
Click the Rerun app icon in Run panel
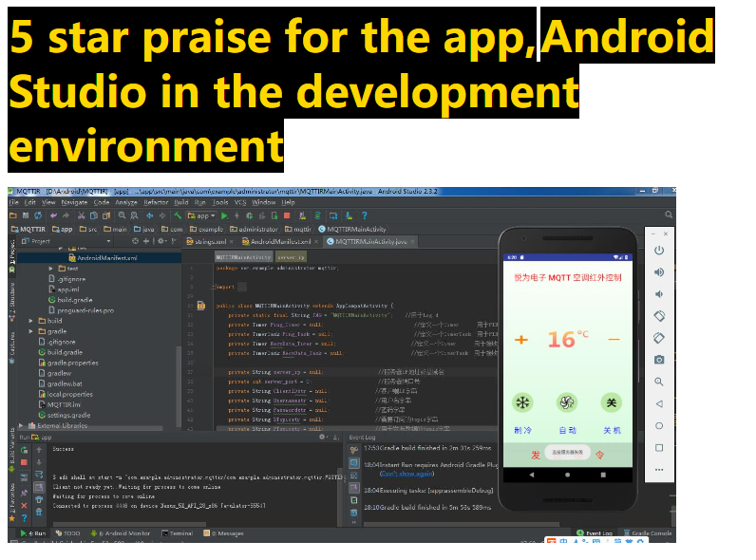pyautogui.click(x=24, y=450)
